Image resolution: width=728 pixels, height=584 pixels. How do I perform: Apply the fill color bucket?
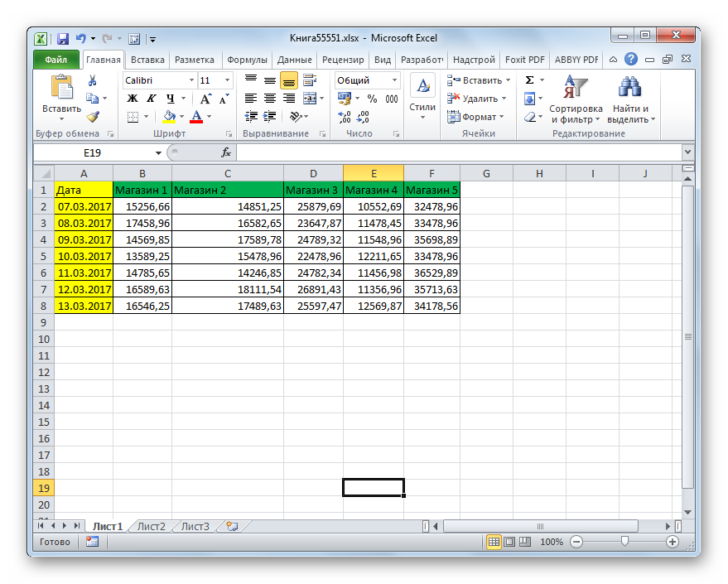pos(170,117)
